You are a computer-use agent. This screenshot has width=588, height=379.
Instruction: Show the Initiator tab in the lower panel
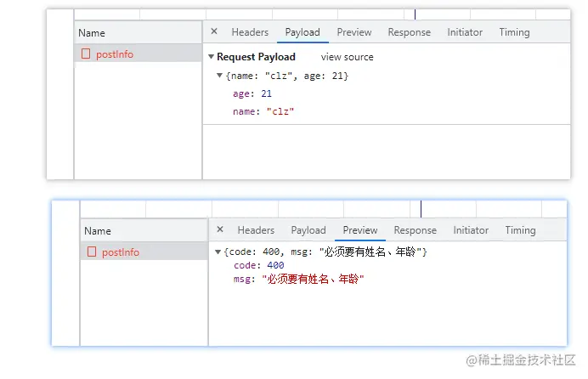point(471,230)
